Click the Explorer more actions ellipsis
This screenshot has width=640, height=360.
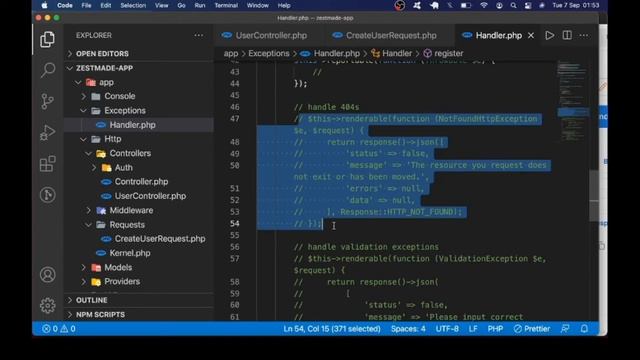[199, 36]
